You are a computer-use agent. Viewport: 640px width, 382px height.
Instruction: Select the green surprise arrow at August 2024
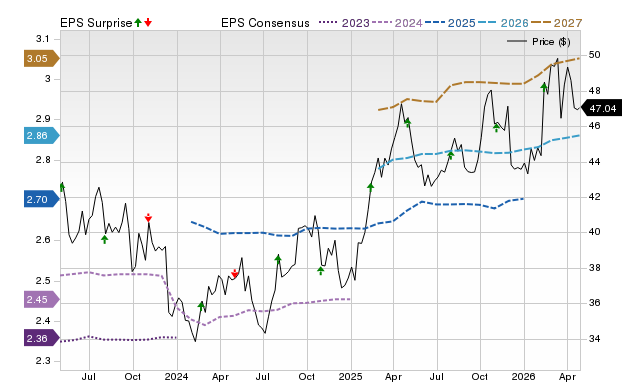pos(278,260)
